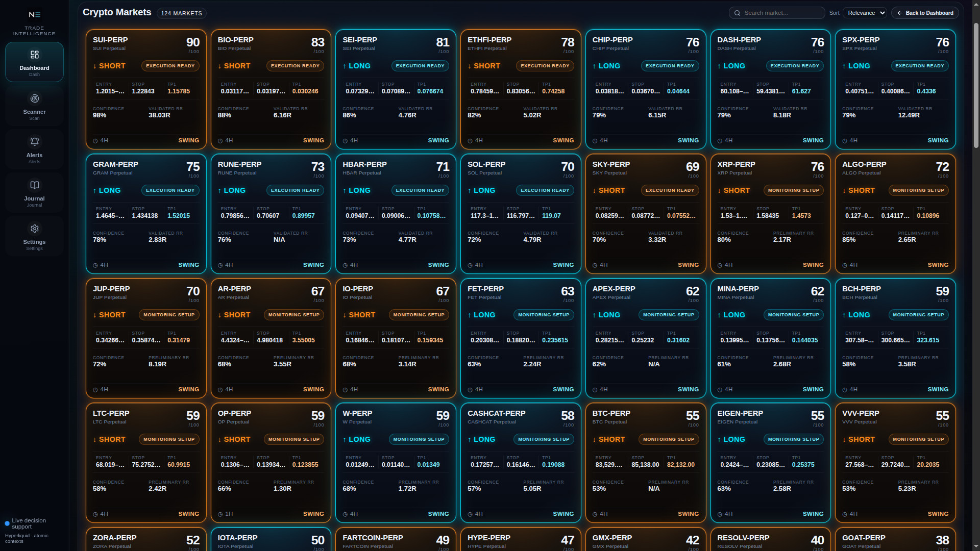Image resolution: width=980 pixels, height=551 pixels.
Task: Open the ZORA-PERP card title
Action: [114, 538]
